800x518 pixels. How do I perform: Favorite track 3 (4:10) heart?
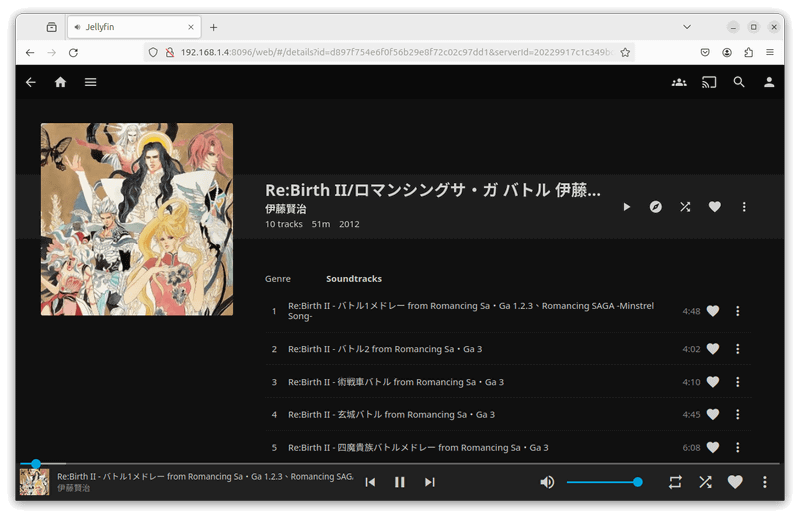point(713,382)
